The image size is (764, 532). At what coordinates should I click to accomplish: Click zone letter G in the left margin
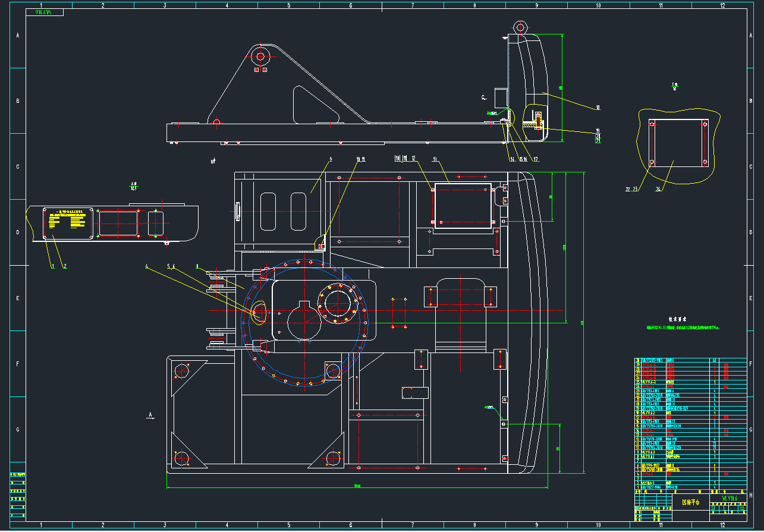pyautogui.click(x=18, y=430)
